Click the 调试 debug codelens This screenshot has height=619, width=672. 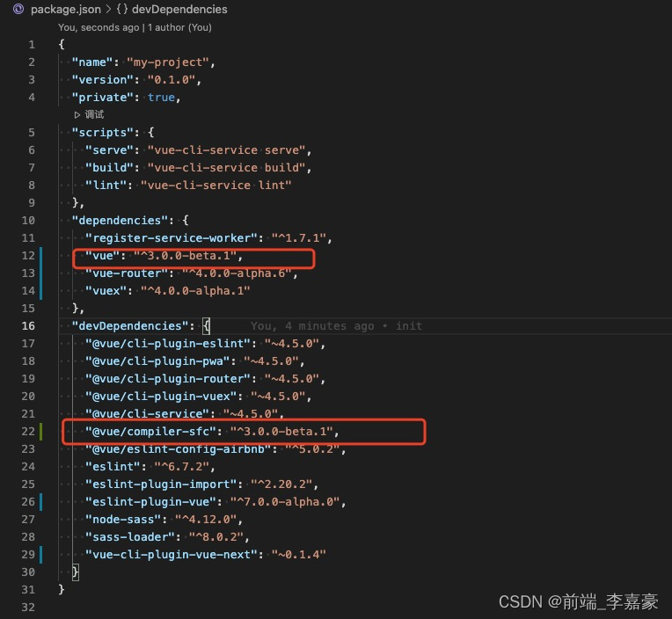pyautogui.click(x=94, y=114)
